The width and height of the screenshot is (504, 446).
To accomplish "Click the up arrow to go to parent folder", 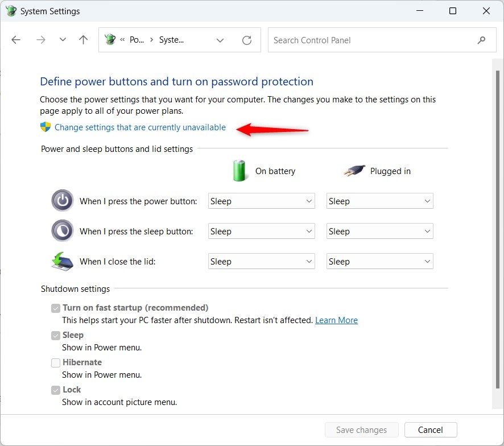I will (82, 40).
